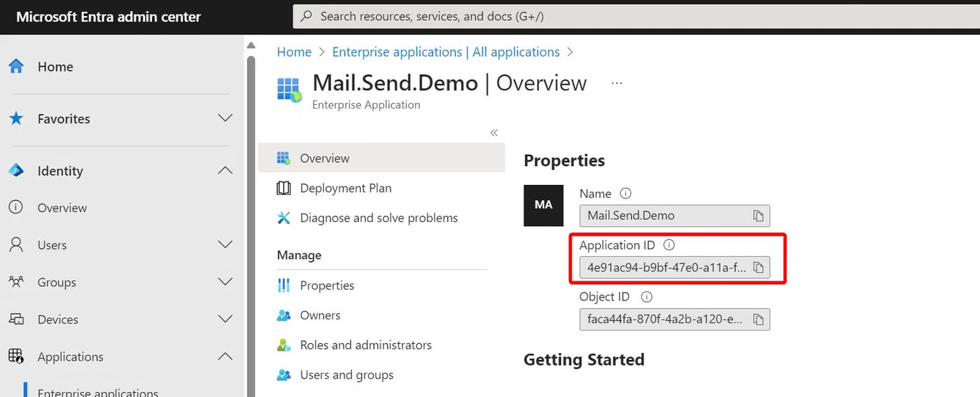The height and width of the screenshot is (397, 980).
Task: Click the Roles and administrators icon
Action: [283, 345]
